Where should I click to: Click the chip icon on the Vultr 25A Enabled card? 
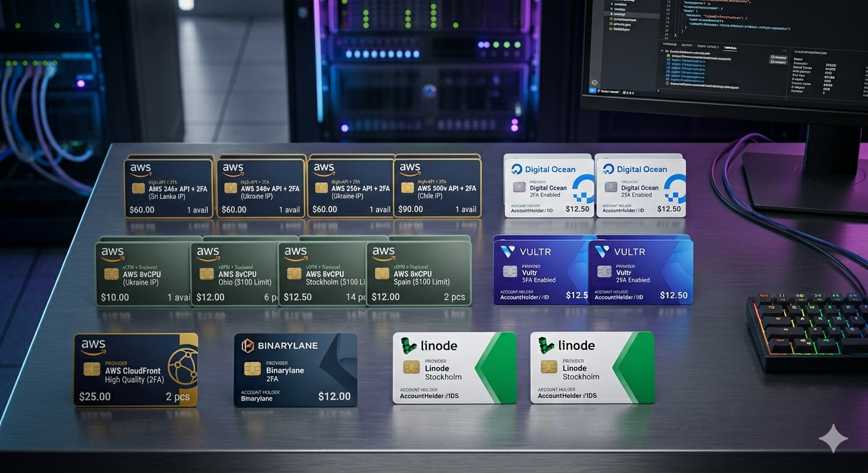pos(604,272)
